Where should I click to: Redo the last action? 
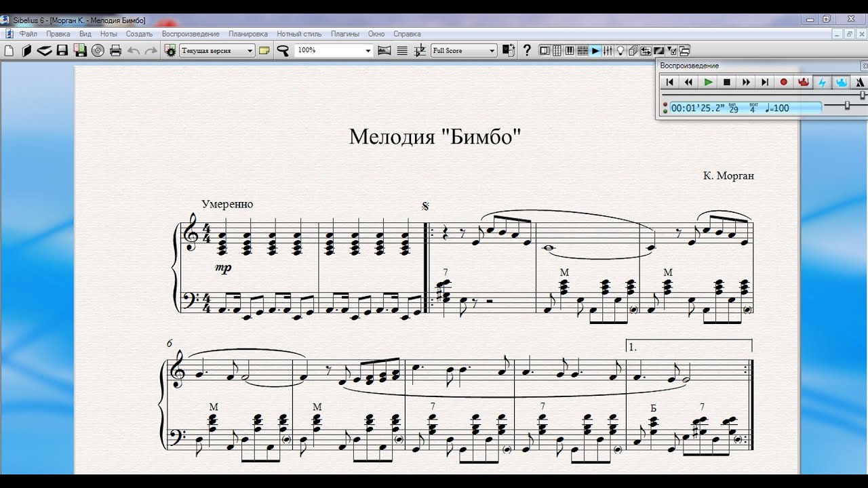tap(151, 50)
